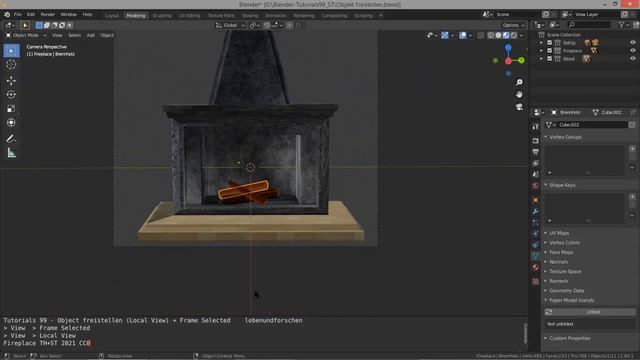Open the View Layer properties tab

click(x=536, y=163)
